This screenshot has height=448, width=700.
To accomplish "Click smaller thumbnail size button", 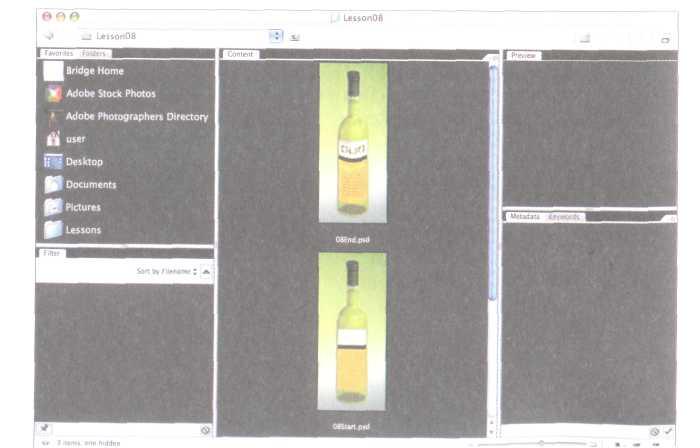I will pos(471,444).
